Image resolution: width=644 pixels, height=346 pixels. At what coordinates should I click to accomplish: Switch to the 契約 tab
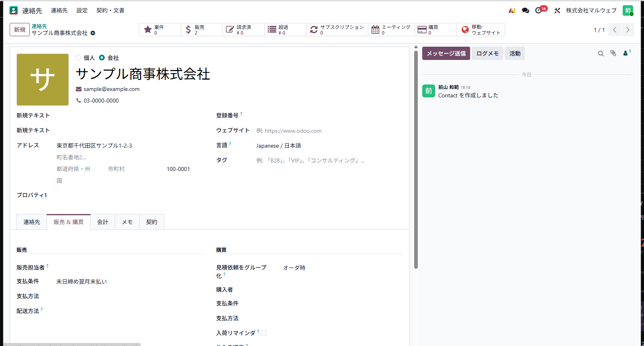pos(152,222)
